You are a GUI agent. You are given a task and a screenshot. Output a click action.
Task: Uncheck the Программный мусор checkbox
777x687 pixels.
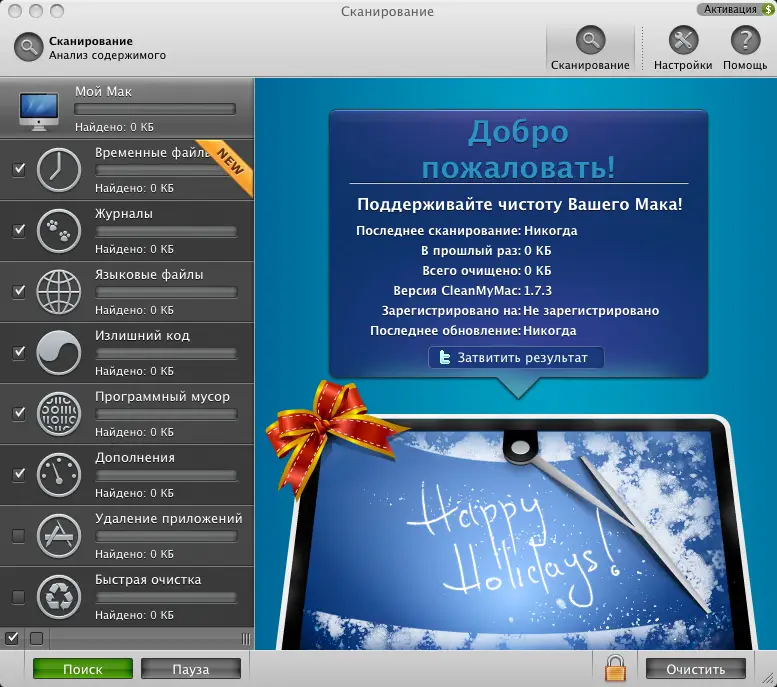(x=18, y=413)
